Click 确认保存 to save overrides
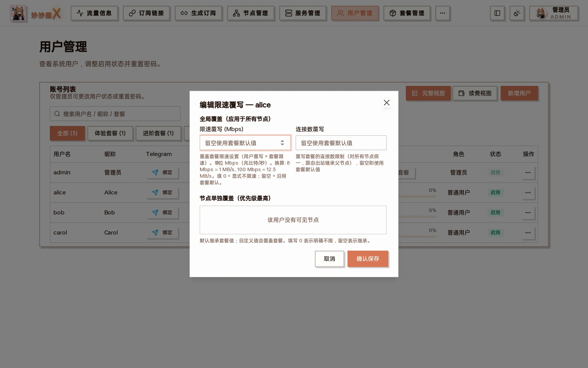Image resolution: width=588 pixels, height=368 pixels. coord(368,259)
